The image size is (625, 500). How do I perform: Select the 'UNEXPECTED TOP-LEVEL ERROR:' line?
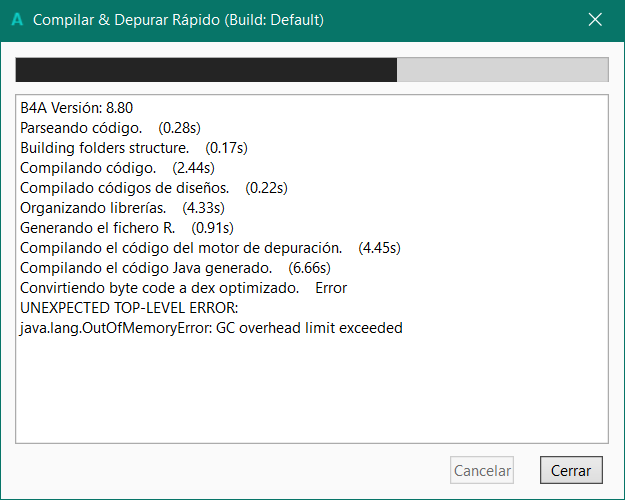(x=129, y=308)
